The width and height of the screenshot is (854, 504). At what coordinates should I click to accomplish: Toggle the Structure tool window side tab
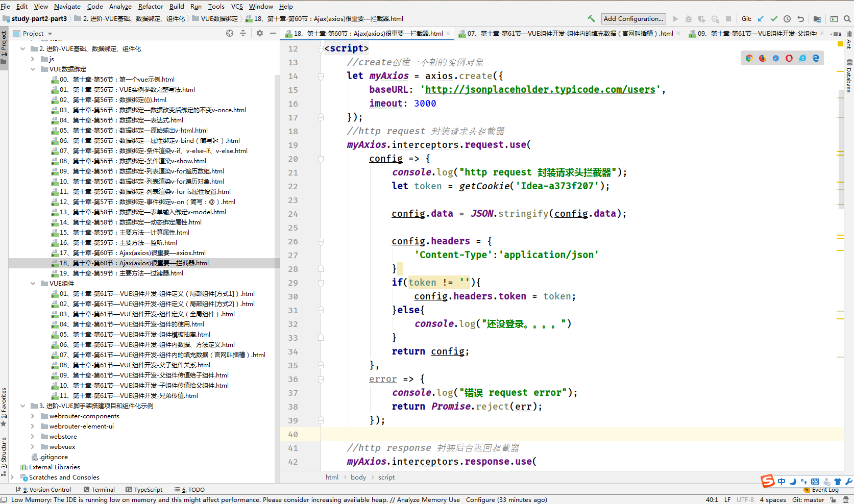tap(4, 456)
